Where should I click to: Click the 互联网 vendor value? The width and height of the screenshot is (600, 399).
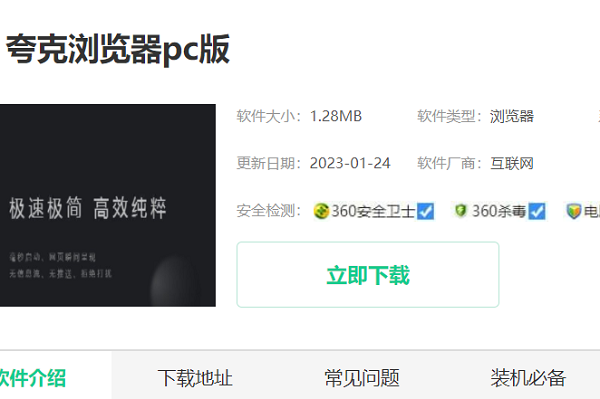(512, 163)
